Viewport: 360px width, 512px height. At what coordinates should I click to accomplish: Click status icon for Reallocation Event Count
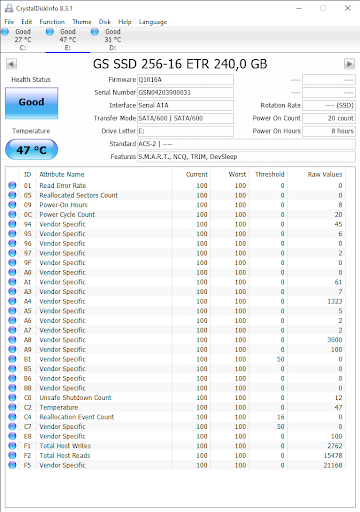click(x=12, y=417)
